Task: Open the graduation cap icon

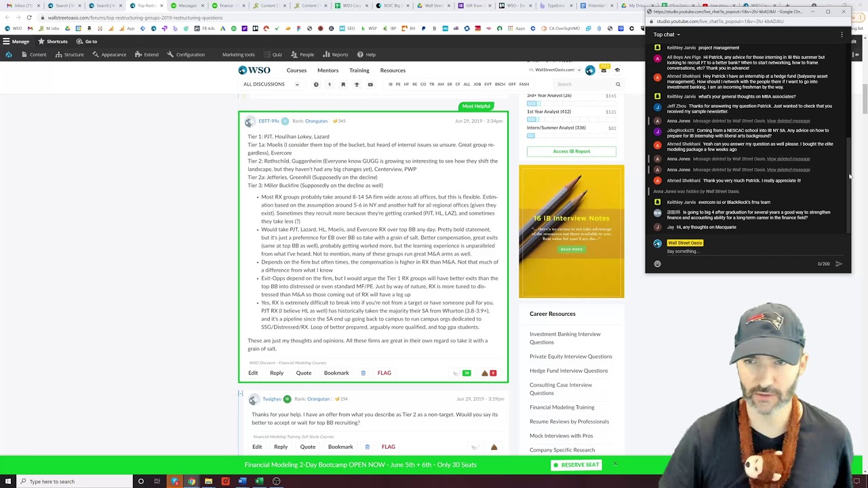Action: coord(617,70)
